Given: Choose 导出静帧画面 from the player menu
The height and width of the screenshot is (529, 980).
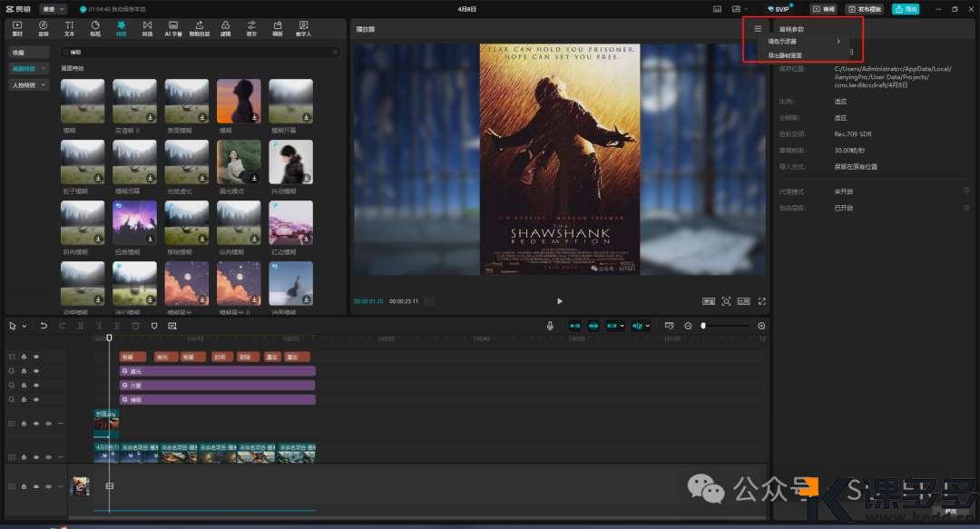Looking at the screenshot, I should [x=785, y=55].
